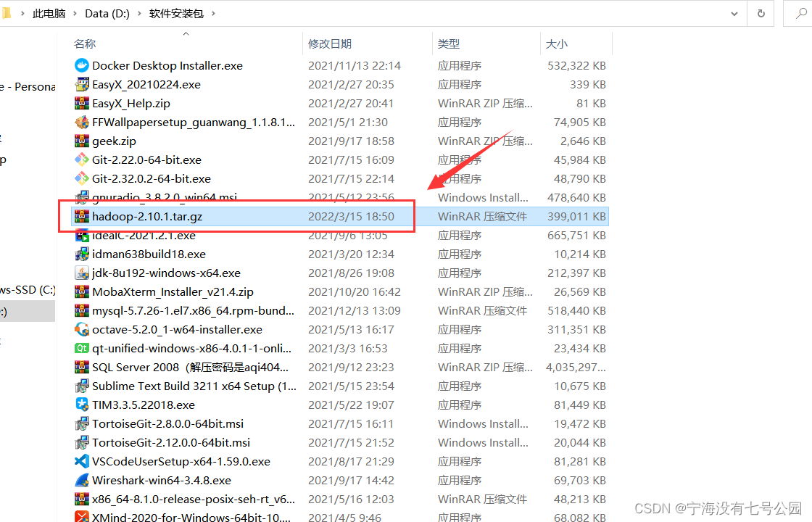This screenshot has height=522, width=812.
Task: Click the TortoiseGit-2.12.0.0-64bit.msi icon
Action: pos(82,443)
